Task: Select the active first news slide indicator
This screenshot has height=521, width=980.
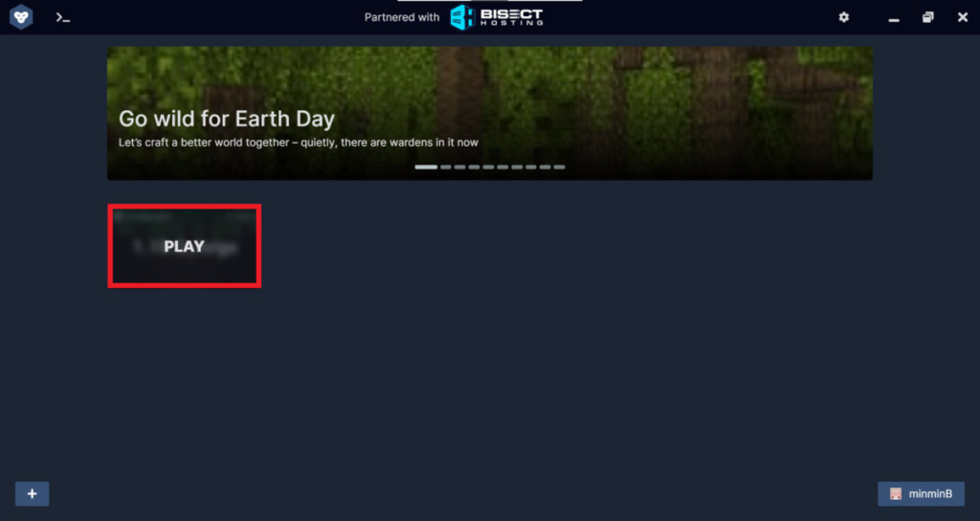Action: point(426,167)
